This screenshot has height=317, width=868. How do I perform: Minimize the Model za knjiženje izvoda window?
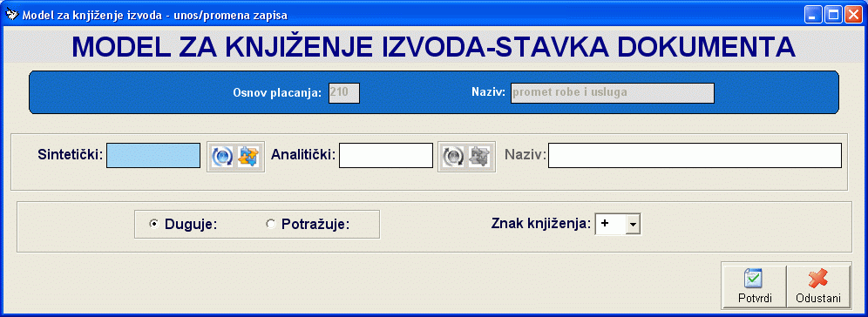click(x=812, y=15)
